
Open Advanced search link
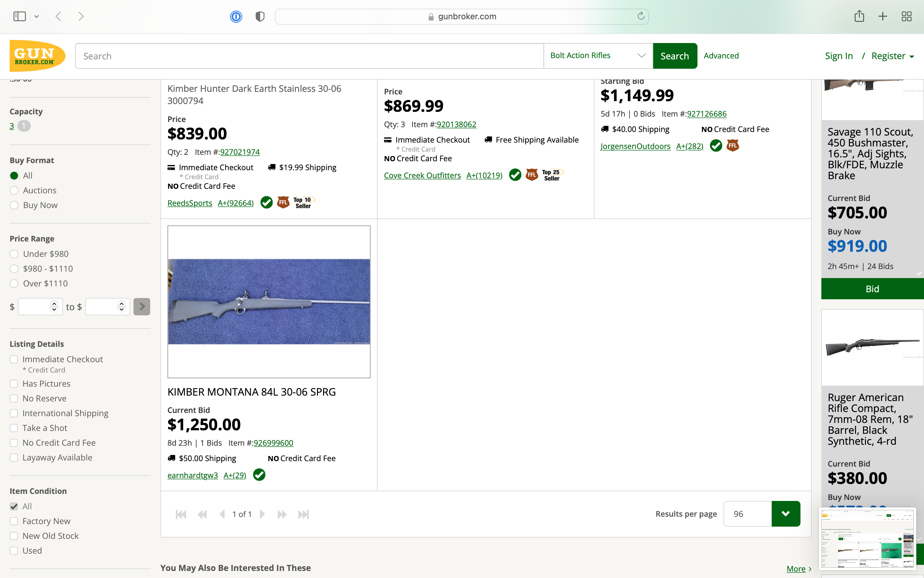click(721, 56)
